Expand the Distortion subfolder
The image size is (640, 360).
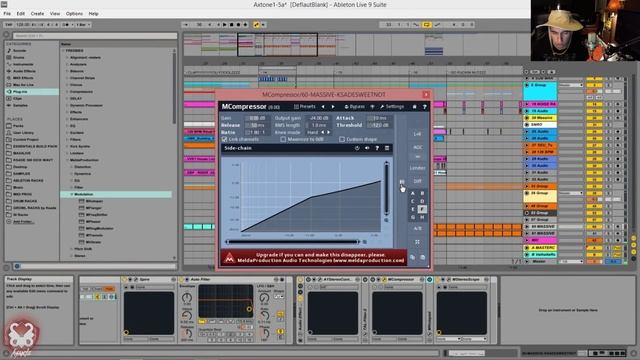pos(71,167)
